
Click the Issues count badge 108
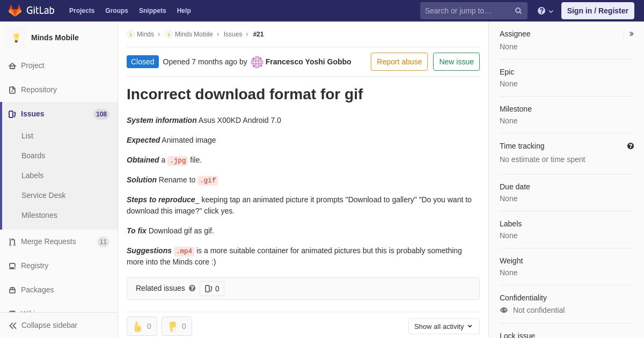pos(101,114)
